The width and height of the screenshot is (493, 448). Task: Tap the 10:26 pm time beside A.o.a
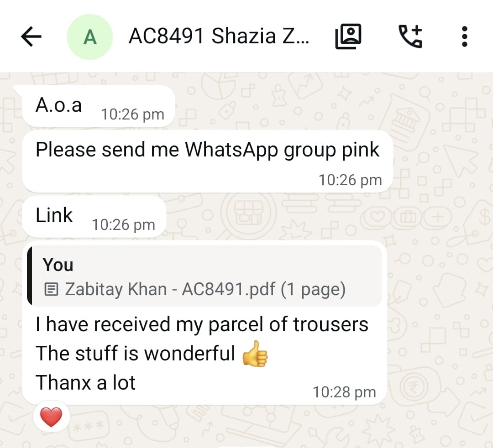click(x=133, y=115)
